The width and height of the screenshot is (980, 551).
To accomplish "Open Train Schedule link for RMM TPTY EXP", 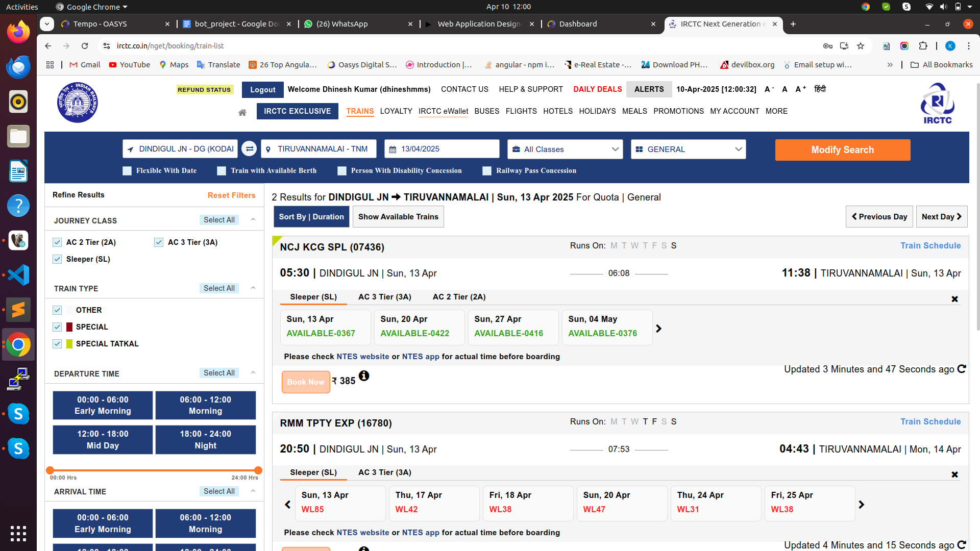I will pyautogui.click(x=930, y=421).
